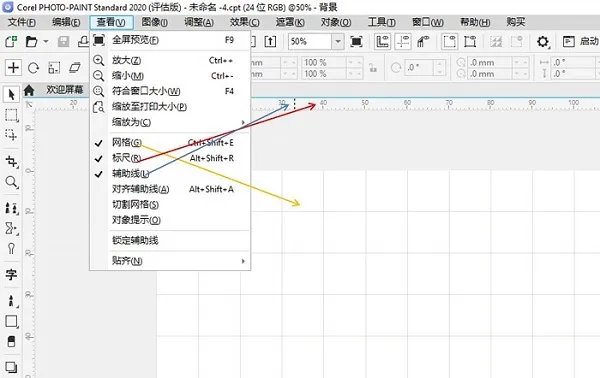This screenshot has width=600, height=378.
Task: Expand the Open folder dropdown arrow
Action: click(46, 41)
